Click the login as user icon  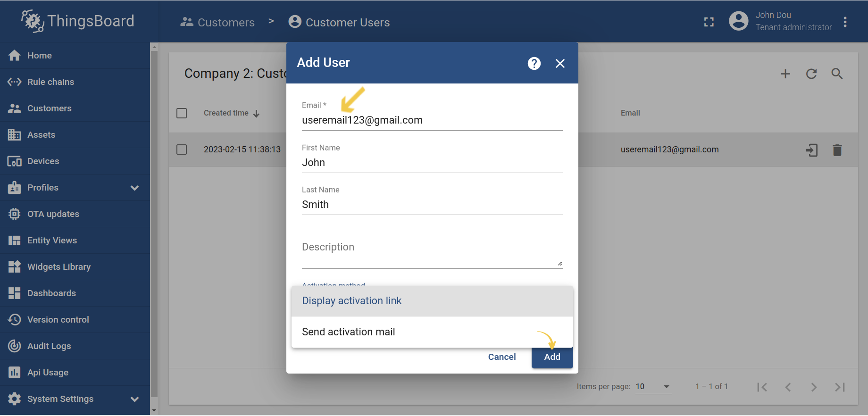click(x=811, y=150)
